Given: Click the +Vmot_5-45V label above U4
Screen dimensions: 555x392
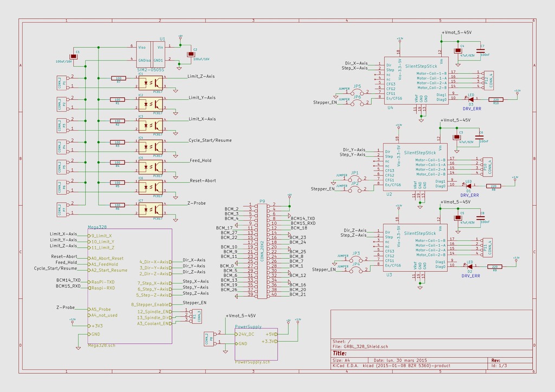Looking at the screenshot, I should (456, 32).
